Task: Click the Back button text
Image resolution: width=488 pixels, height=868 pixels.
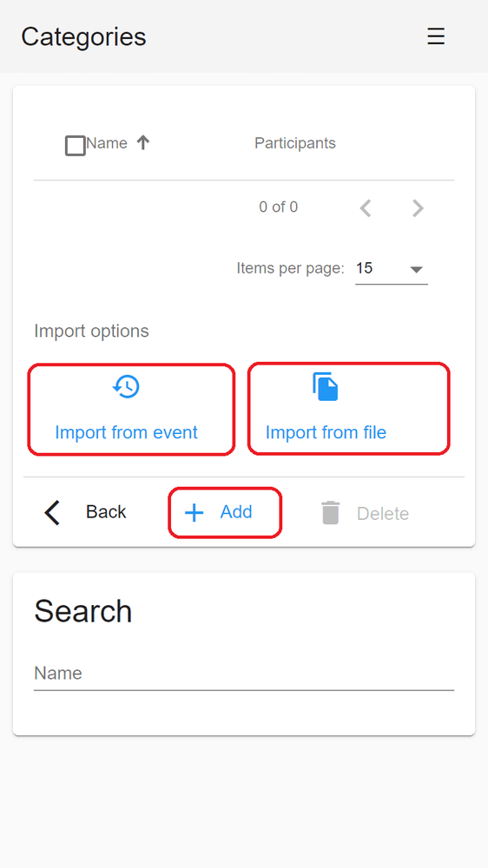Action: 106,512
